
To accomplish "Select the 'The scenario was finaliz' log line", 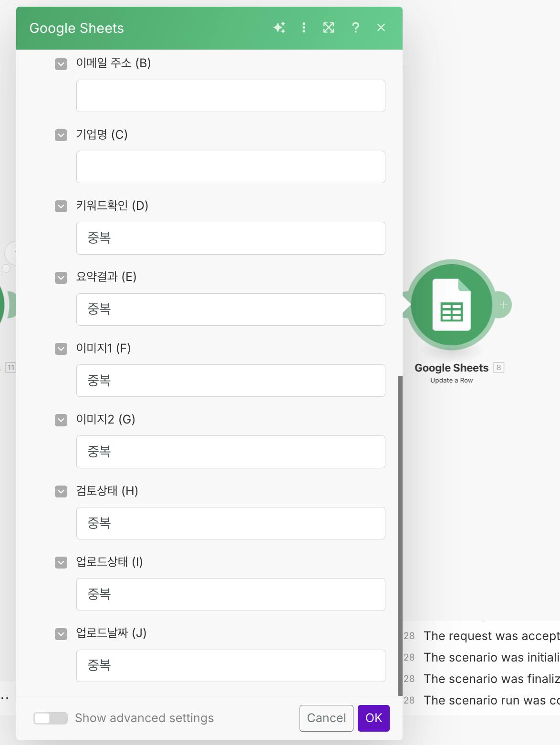I will (492, 679).
